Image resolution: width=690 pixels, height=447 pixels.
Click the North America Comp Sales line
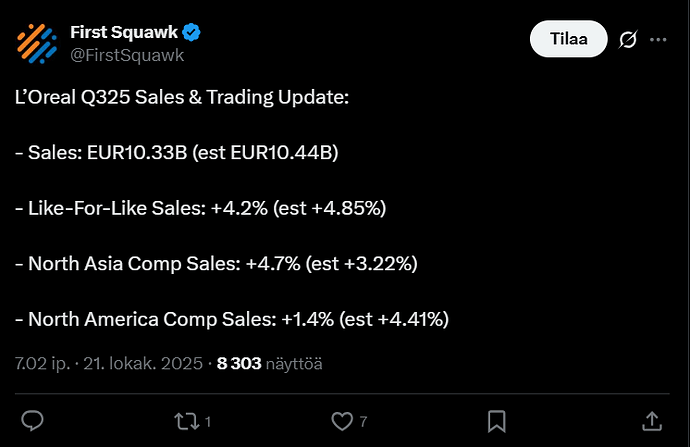232,319
